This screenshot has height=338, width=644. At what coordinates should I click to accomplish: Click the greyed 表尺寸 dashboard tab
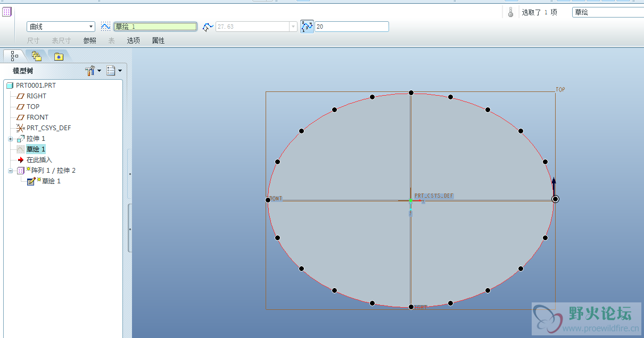61,40
